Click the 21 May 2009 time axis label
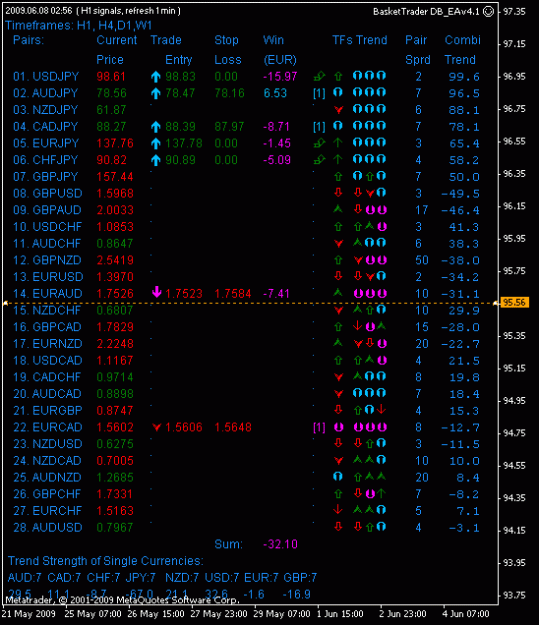539x625 pixels. point(29,614)
